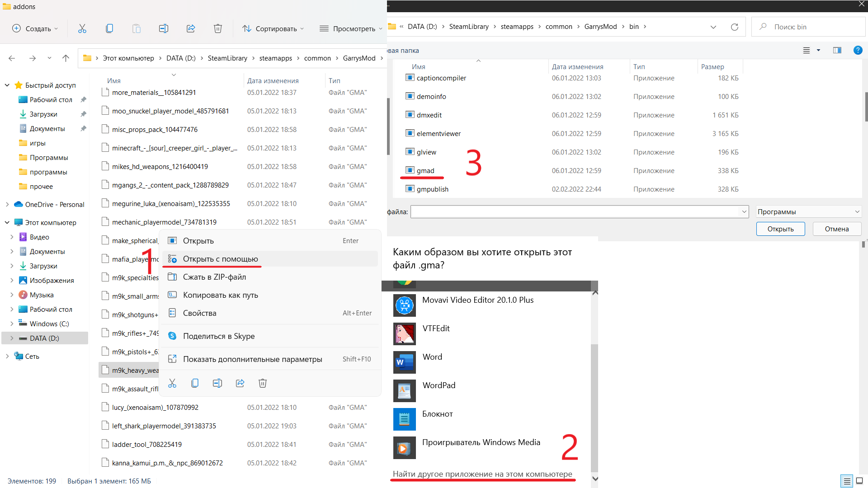Select the gmad application file

[425, 171]
